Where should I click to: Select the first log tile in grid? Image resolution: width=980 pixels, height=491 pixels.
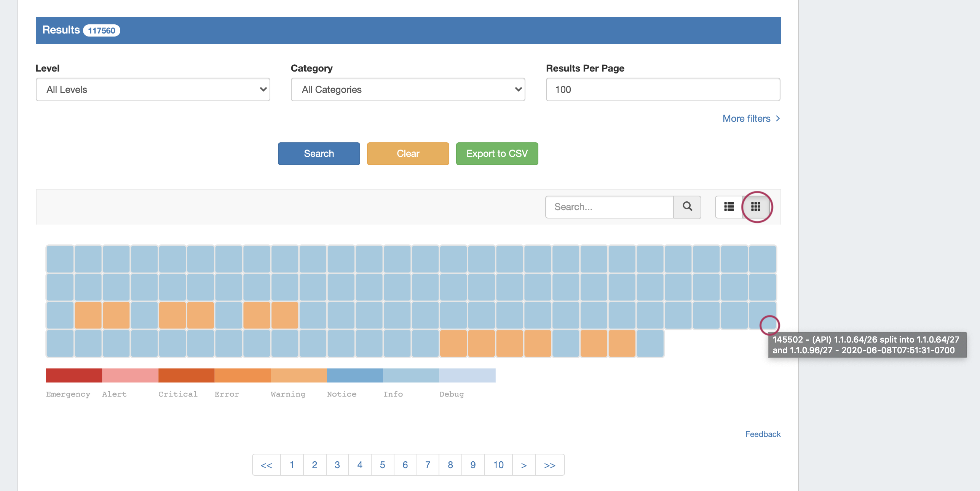click(x=60, y=259)
